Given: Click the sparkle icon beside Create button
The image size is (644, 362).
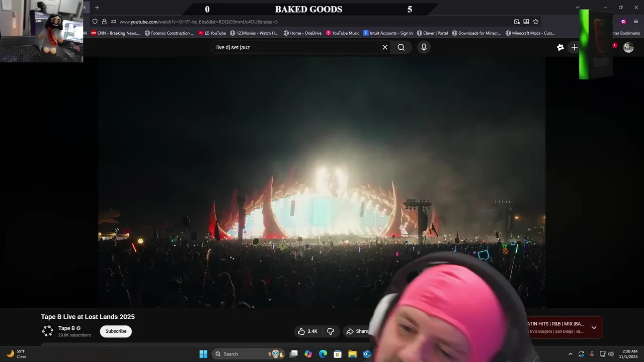Looking at the screenshot, I should point(560,47).
